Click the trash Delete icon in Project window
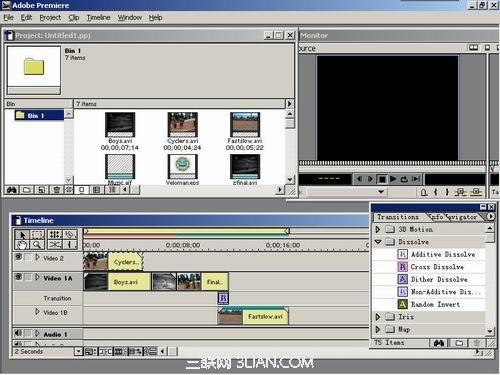Screen dimensions: 500x375 point(56,190)
